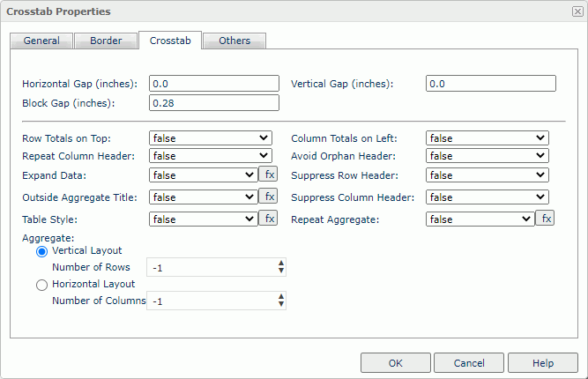This screenshot has width=588, height=379.
Task: Open formula editor for Outside Aggregate Title
Action: 268,197
